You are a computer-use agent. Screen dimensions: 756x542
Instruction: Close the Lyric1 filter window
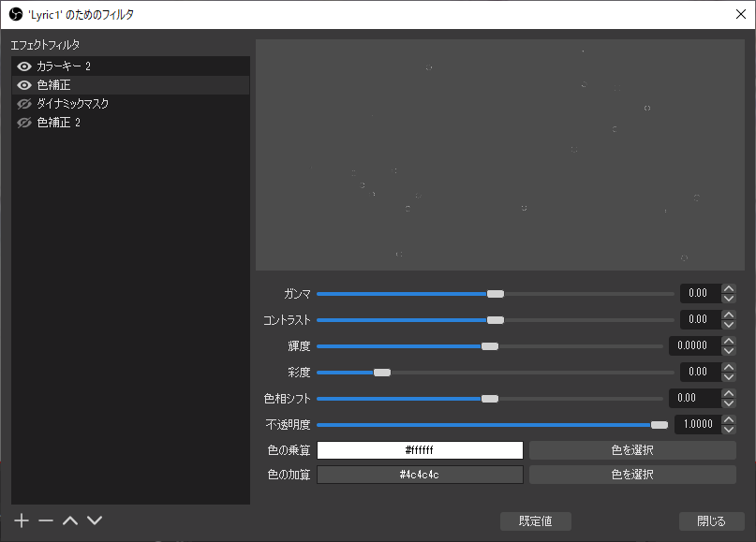tap(741, 14)
